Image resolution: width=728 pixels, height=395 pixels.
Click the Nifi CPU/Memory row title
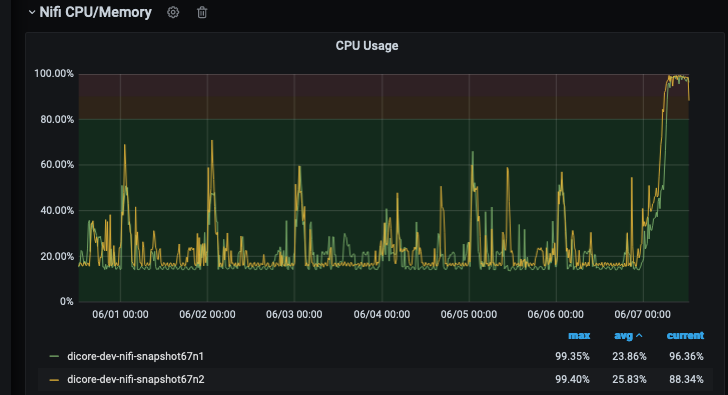click(x=95, y=12)
